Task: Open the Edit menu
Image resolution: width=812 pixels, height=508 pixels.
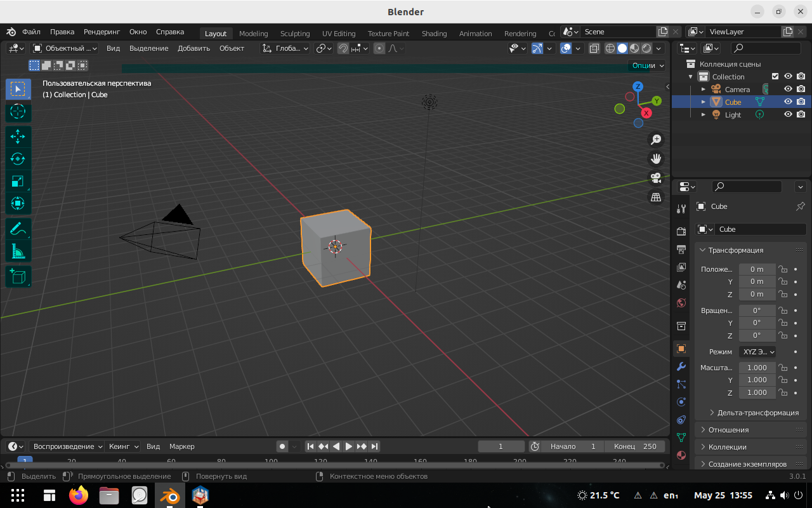Action: click(x=62, y=32)
